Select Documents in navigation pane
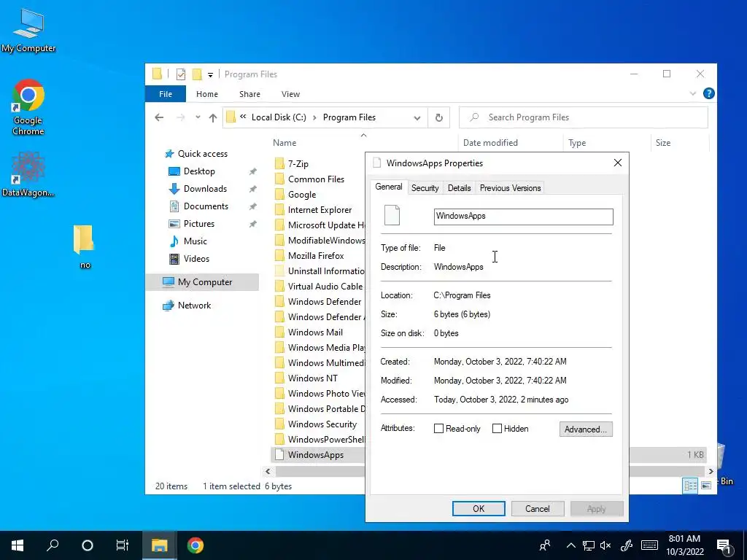This screenshot has width=747, height=560. pos(206,206)
